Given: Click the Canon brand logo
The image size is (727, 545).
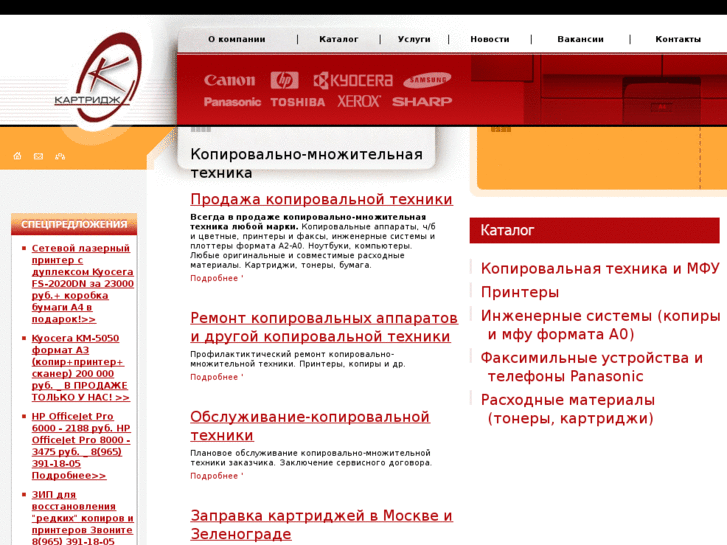Looking at the screenshot, I should 230,80.
